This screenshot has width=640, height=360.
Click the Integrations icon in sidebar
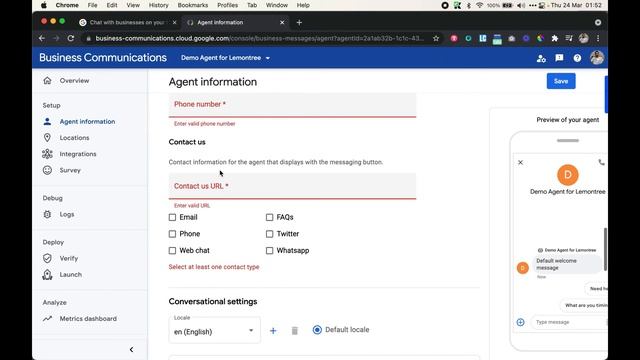pyautogui.click(x=47, y=154)
